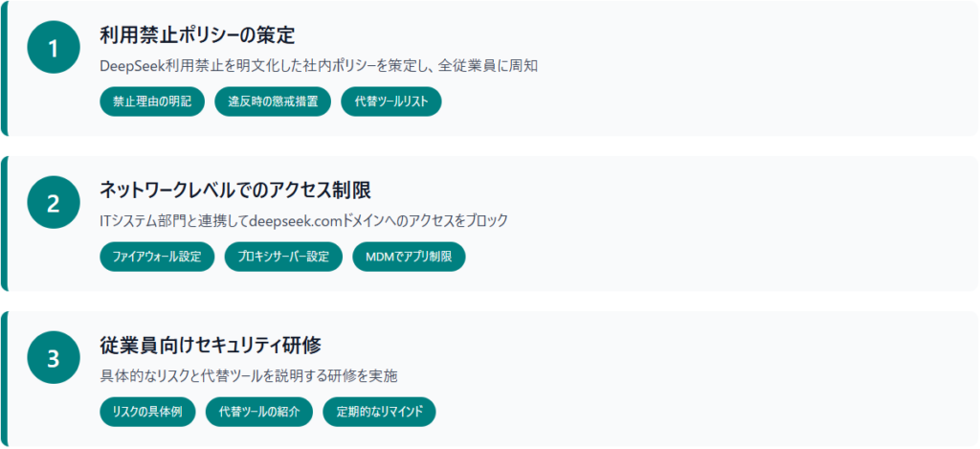Select the ファイアウォール設定 tag
This screenshot has width=980, height=449.
point(157,258)
